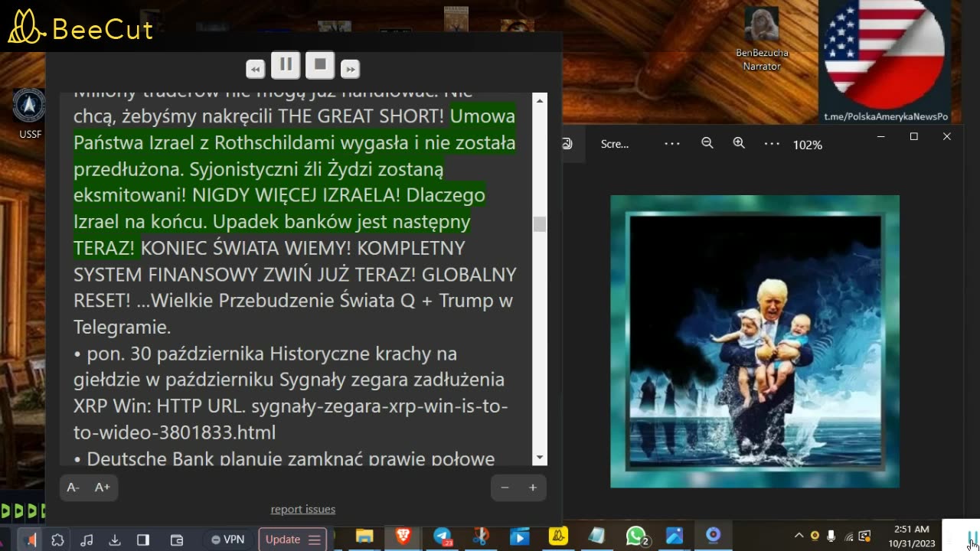
Task: Open the first three-dots menu in Photos
Action: click(672, 144)
